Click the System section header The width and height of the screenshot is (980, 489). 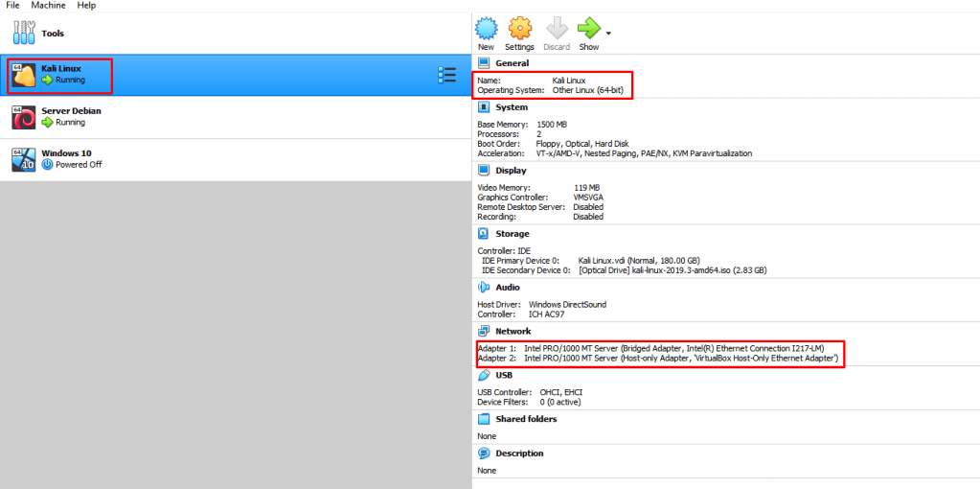(511, 107)
